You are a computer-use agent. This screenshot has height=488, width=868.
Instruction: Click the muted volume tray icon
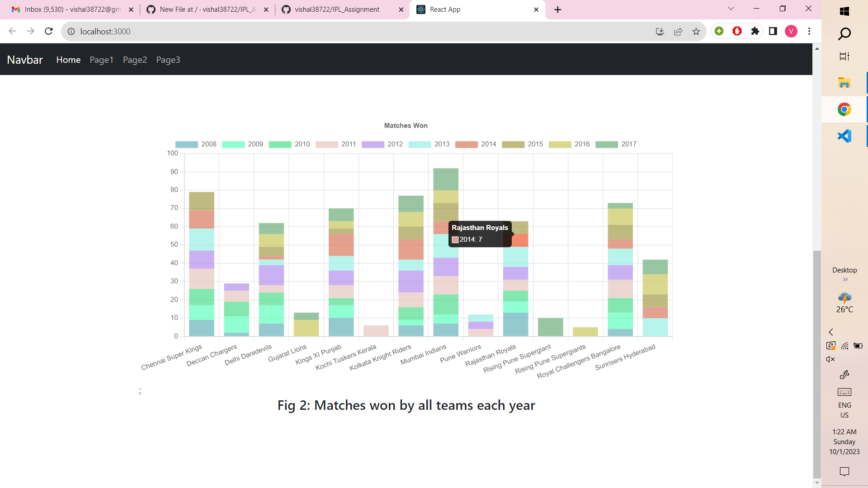[x=830, y=359]
